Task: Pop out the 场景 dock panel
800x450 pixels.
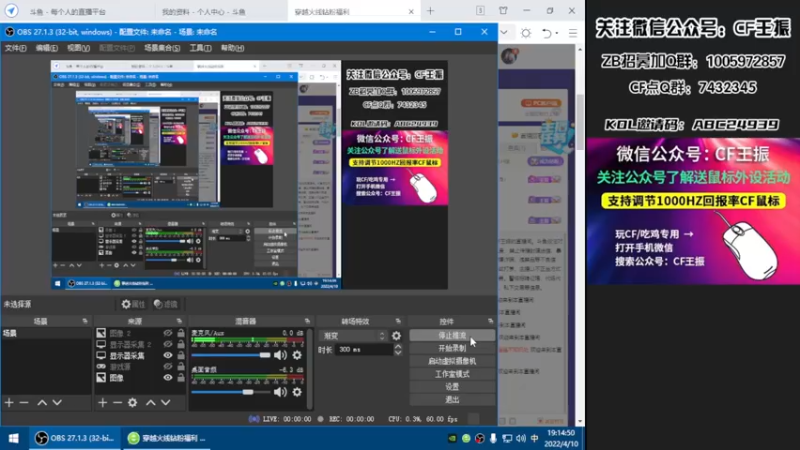Action: [85, 321]
